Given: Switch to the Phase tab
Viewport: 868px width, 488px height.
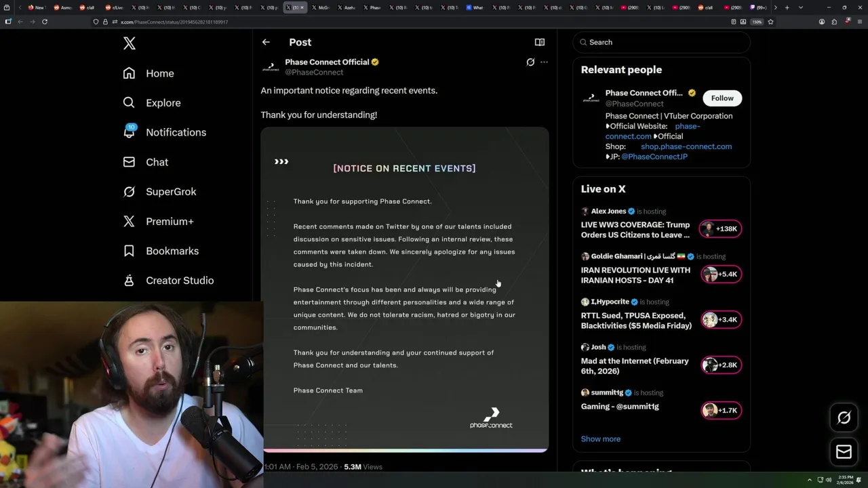Looking at the screenshot, I should 372,7.
